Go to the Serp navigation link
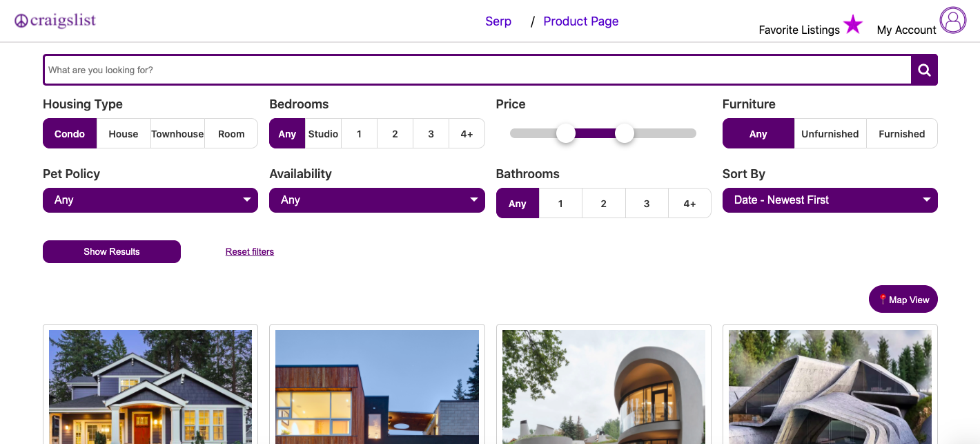Image resolution: width=980 pixels, height=444 pixels. click(x=498, y=21)
